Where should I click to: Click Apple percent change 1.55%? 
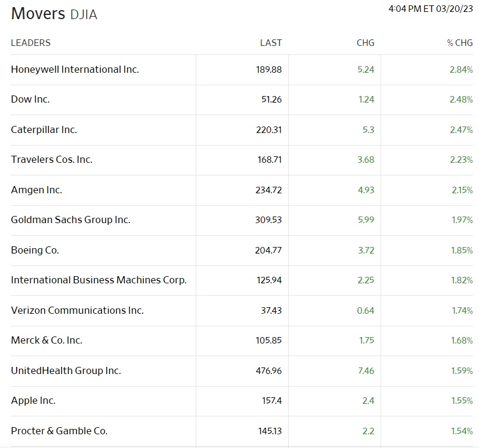pyautogui.click(x=462, y=401)
